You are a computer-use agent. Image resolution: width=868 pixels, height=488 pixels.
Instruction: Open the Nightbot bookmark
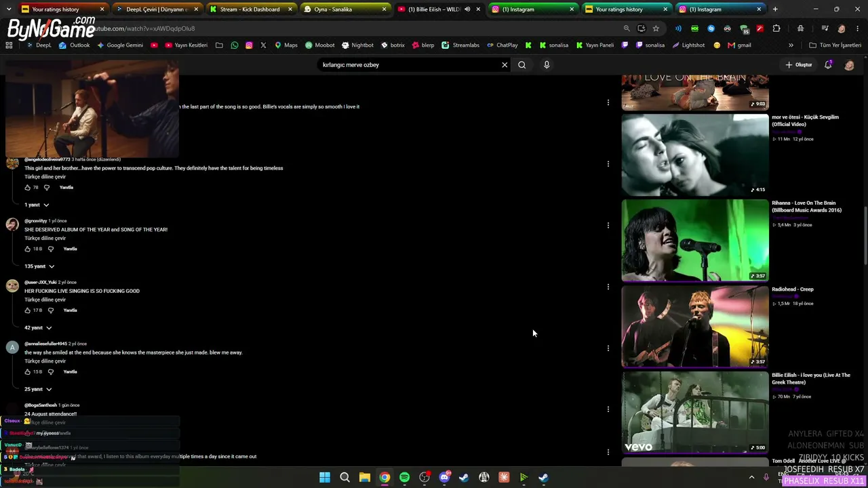[x=357, y=45]
